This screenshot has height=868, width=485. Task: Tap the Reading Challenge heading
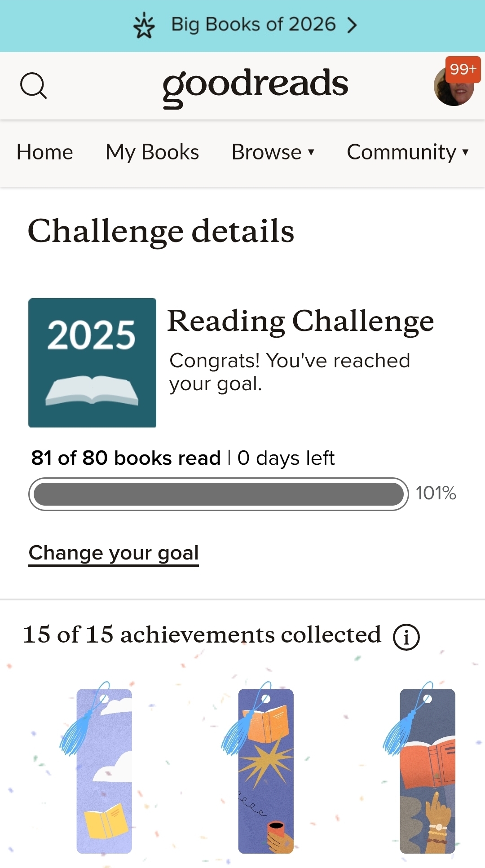pyautogui.click(x=300, y=321)
